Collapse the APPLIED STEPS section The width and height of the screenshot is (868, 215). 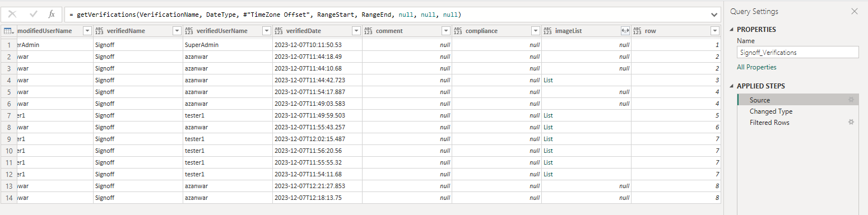(x=732, y=86)
